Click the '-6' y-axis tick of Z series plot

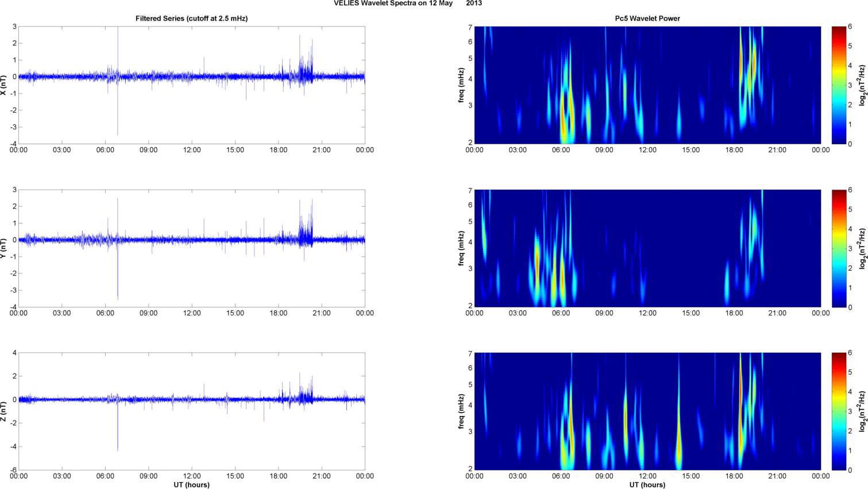pos(14,470)
